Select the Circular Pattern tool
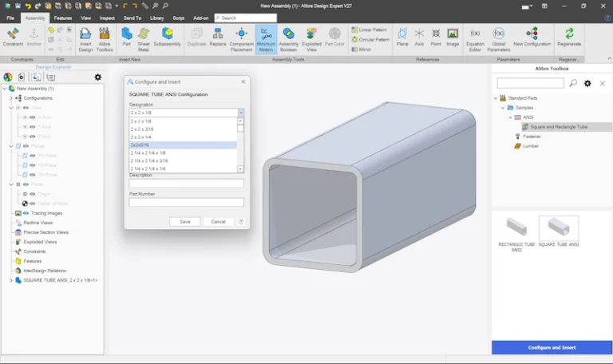Viewport: 613px width, 364px height. [370, 39]
